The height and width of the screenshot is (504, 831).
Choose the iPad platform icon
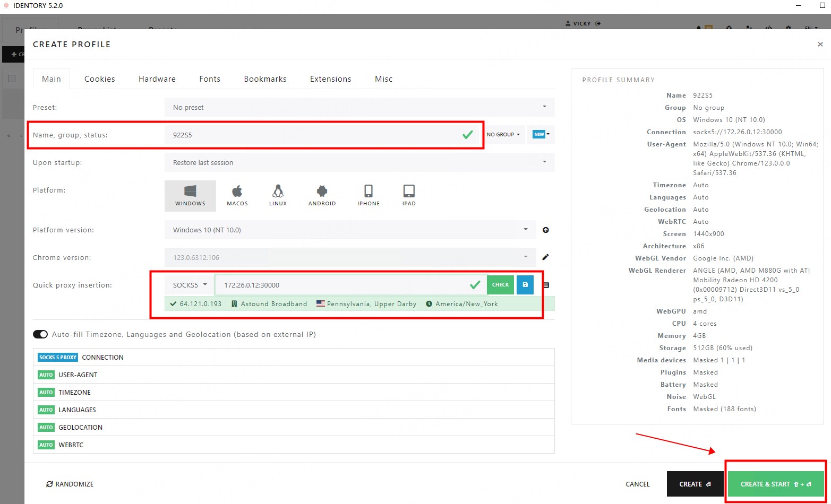tap(409, 195)
